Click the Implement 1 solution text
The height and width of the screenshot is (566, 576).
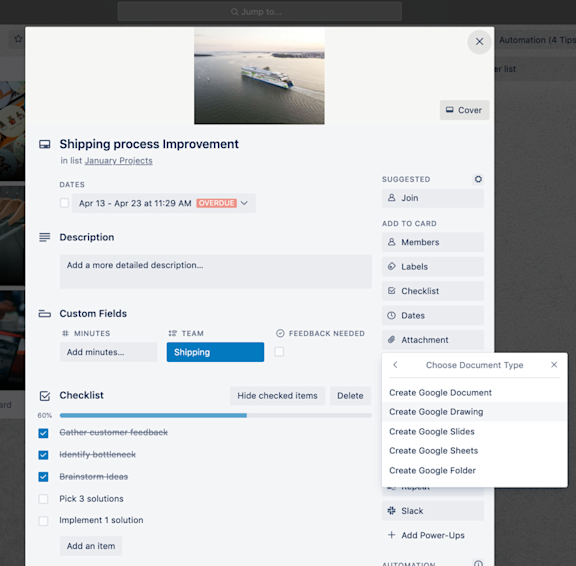101,520
